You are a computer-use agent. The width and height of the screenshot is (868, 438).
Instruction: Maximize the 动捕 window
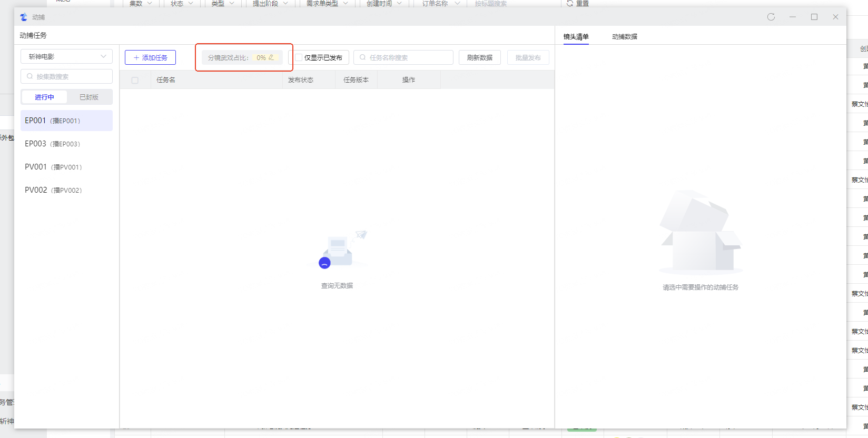[x=814, y=17]
